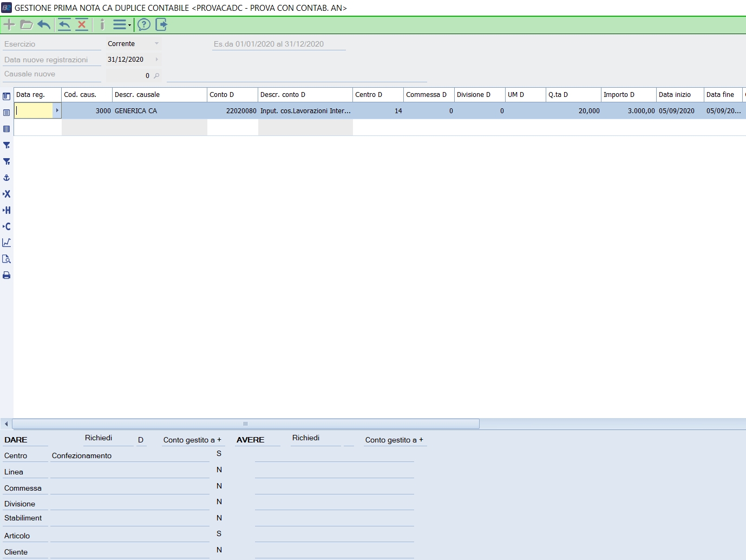Click the DARE Commessa input field
746x560 pixels.
(130, 488)
